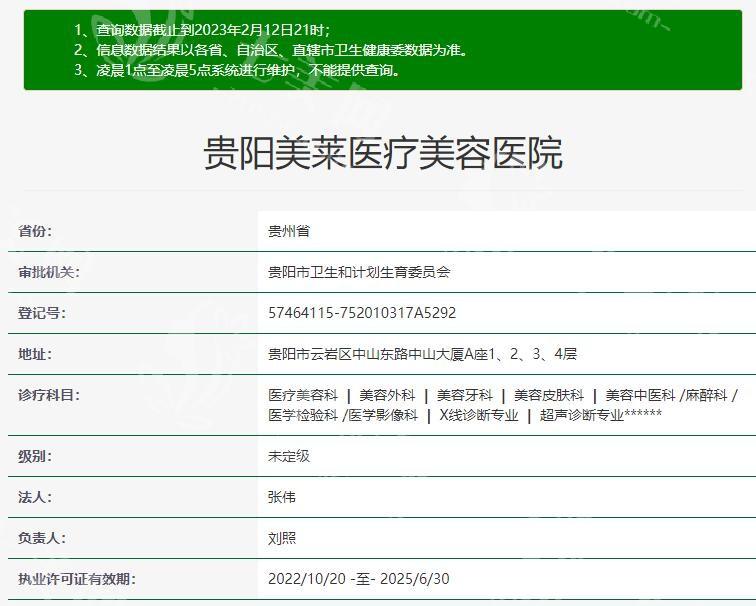Image resolution: width=756 pixels, height=606 pixels.
Task: Click the 诊疗科目 row label
Action: pyautogui.click(x=49, y=395)
